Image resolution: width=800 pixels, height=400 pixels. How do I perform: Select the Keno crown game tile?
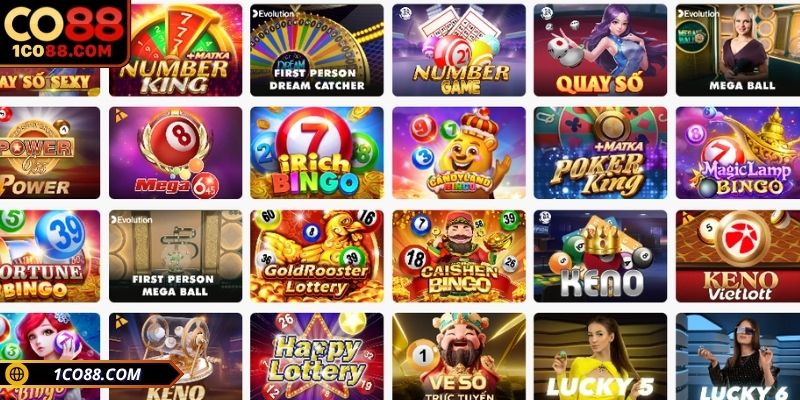(x=600, y=256)
